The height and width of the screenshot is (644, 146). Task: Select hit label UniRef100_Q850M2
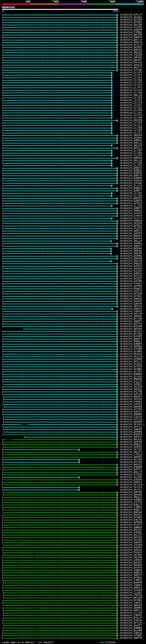point(131,251)
